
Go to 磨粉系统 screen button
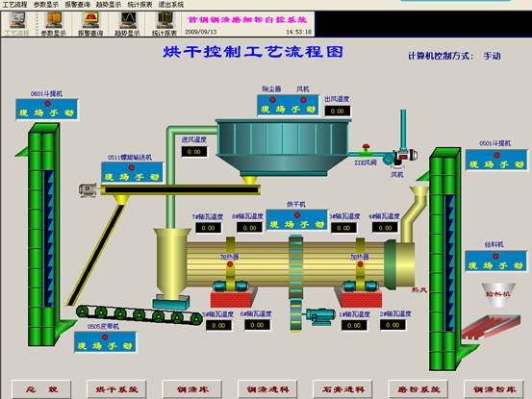pos(418,389)
